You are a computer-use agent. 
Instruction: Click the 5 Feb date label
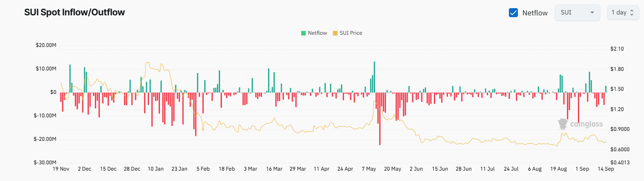(203, 169)
